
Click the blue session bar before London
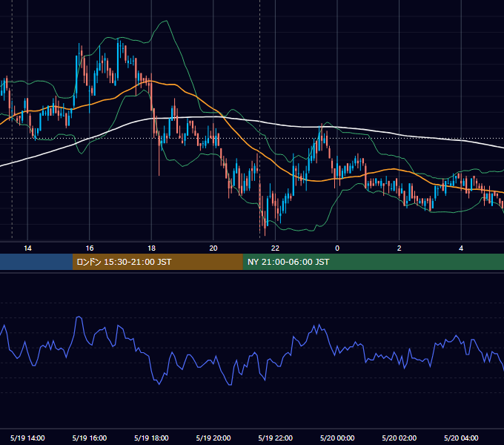click(36, 262)
